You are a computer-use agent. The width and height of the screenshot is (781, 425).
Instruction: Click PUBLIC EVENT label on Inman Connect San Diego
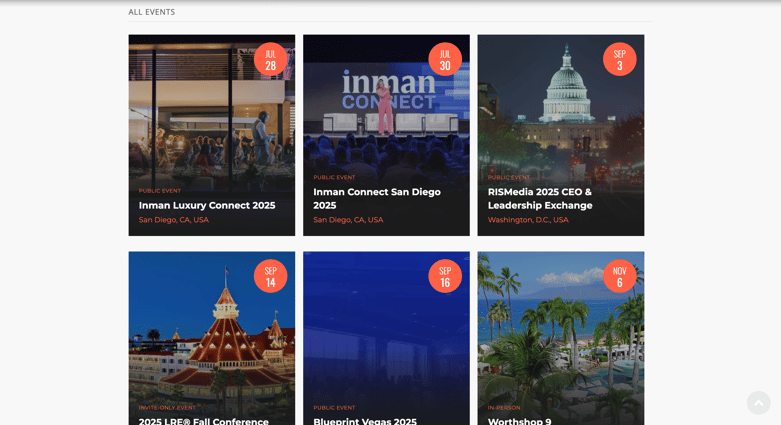(334, 177)
